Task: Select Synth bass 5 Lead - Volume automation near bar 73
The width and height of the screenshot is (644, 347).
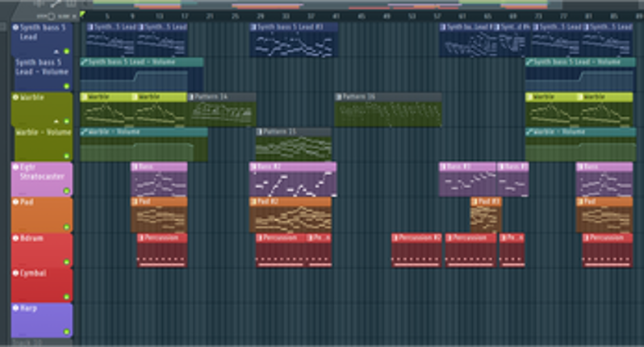Action: [581, 75]
